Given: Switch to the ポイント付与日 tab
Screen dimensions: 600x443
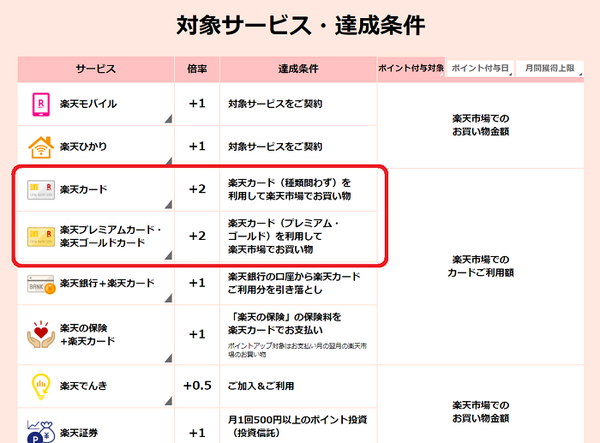Looking at the screenshot, I should pyautogui.click(x=480, y=68).
